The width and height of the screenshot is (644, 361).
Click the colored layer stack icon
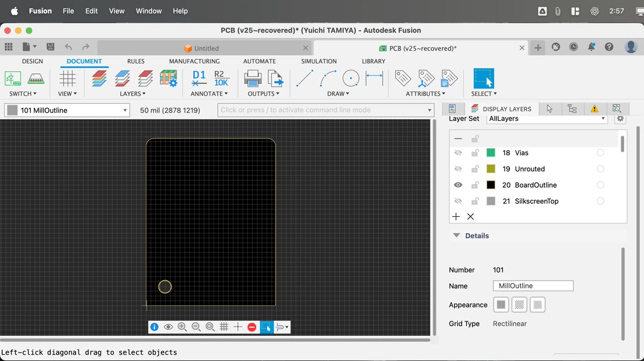click(x=99, y=78)
